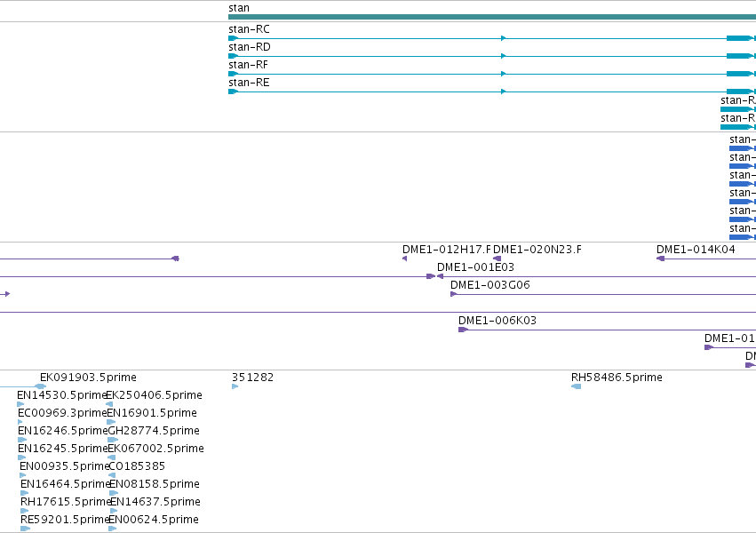Select the EN14637.5prime EST label
The image size is (756, 533).
(x=155, y=502)
